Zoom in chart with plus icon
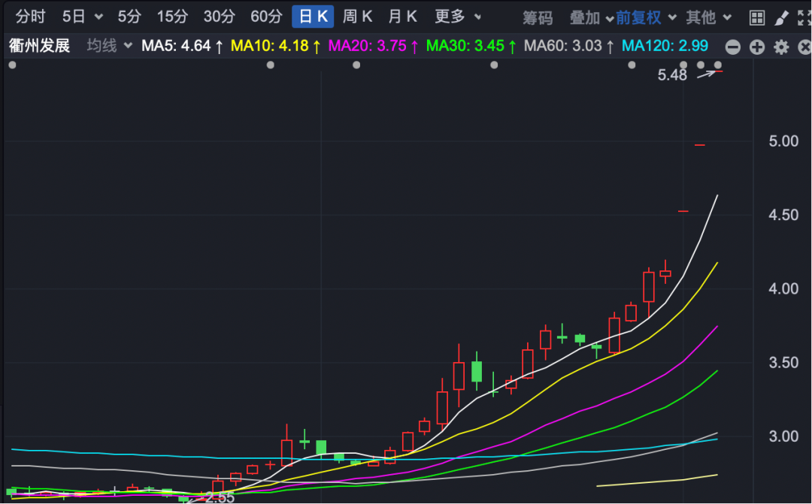 pos(757,47)
